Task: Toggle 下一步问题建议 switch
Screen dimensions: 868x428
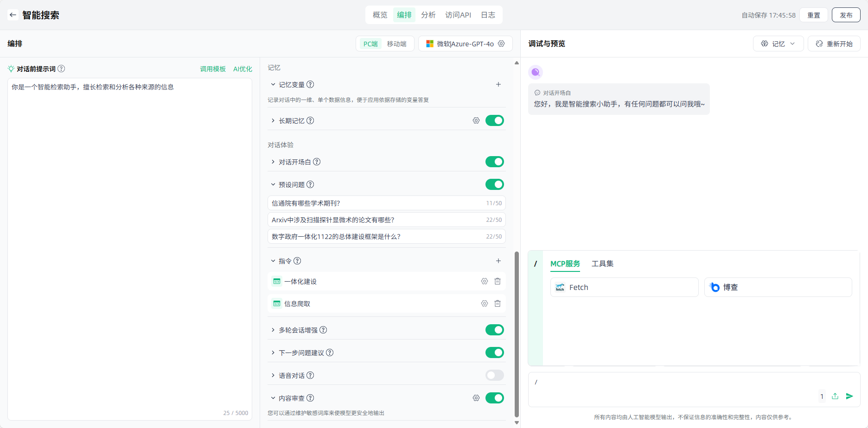Action: tap(495, 352)
